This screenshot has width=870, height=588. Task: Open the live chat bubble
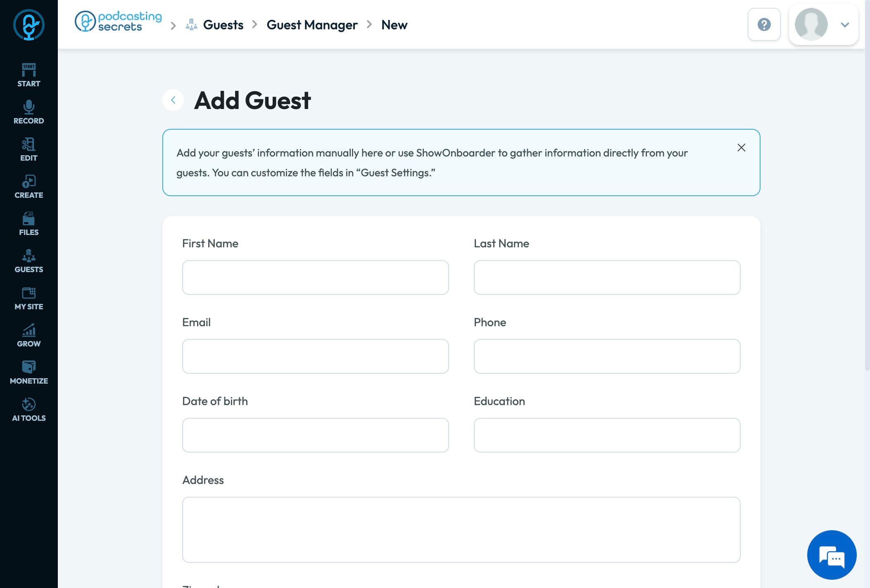pyautogui.click(x=832, y=555)
